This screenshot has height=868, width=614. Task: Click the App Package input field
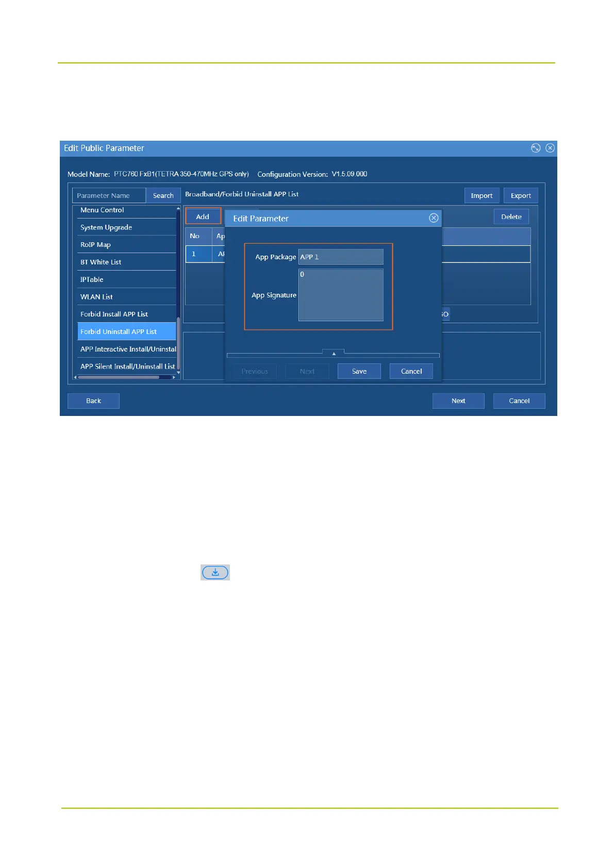pyautogui.click(x=341, y=257)
